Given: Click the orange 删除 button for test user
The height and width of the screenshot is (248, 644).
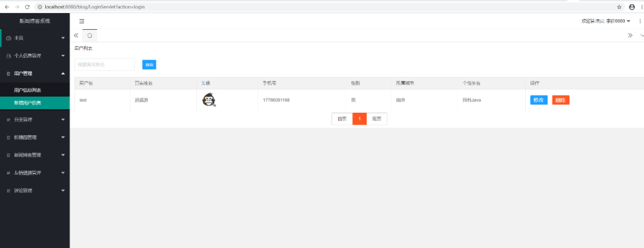Looking at the screenshot, I should click(x=561, y=100).
